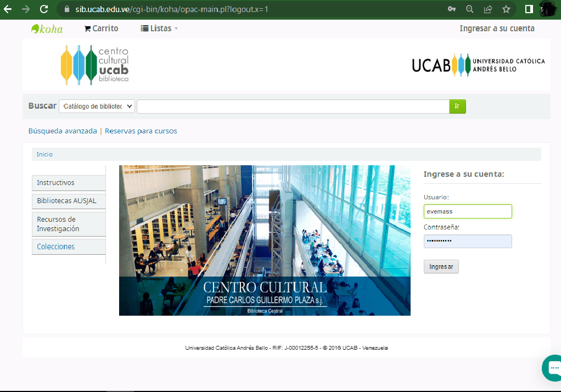This screenshot has width=561, height=392.
Task: Reload the page with the refresh icon
Action: click(x=44, y=9)
